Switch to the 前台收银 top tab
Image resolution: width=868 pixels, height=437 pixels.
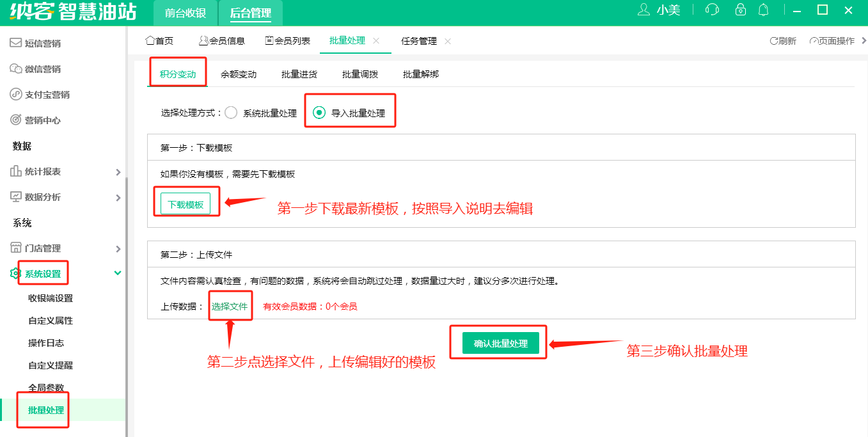coord(185,13)
